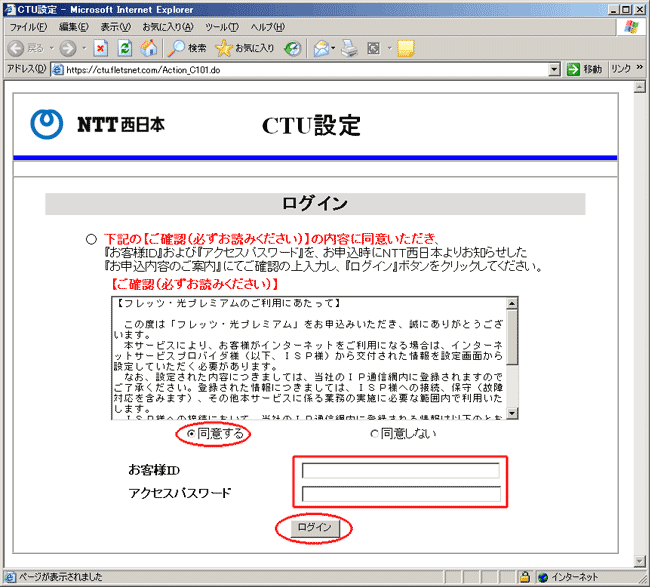Viewport: 650px width, 587px height.
Task: Open the お気に入り(A) menu
Action: 168,27
